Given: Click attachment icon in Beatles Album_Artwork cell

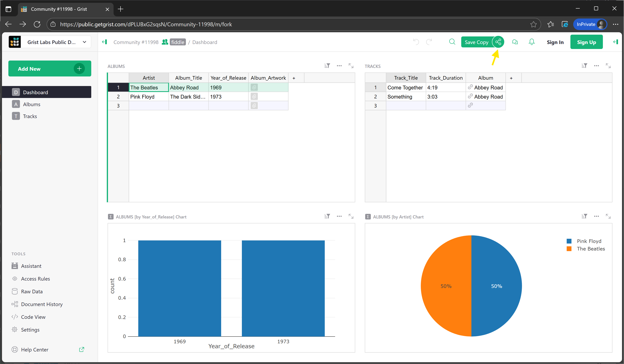Looking at the screenshot, I should (x=254, y=87).
